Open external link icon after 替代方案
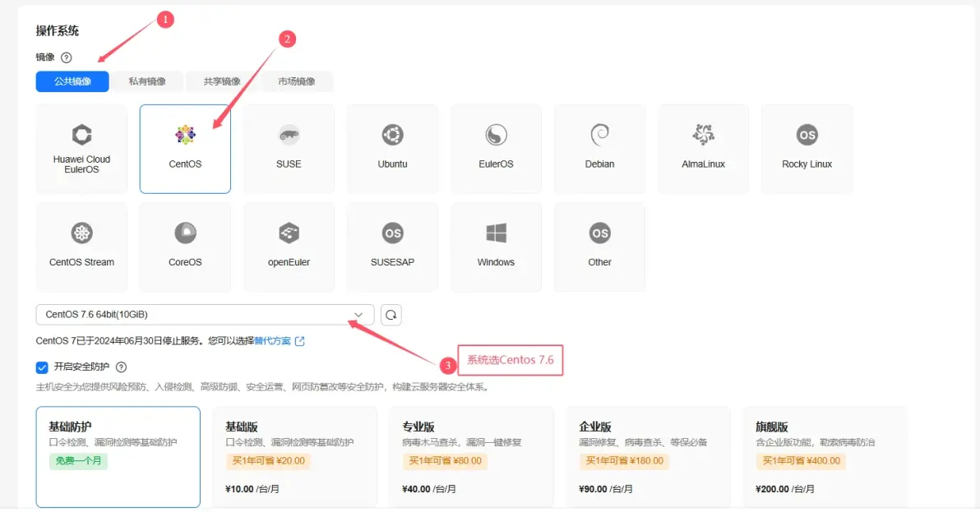The width and height of the screenshot is (980, 512). point(300,341)
